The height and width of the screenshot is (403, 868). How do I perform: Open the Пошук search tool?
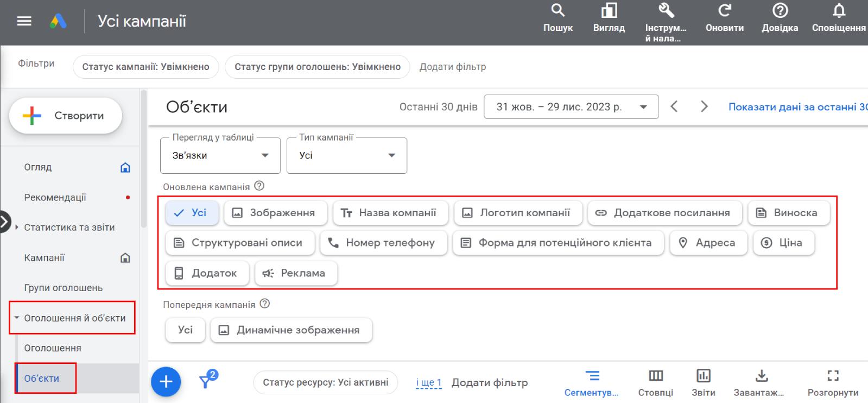(x=558, y=18)
